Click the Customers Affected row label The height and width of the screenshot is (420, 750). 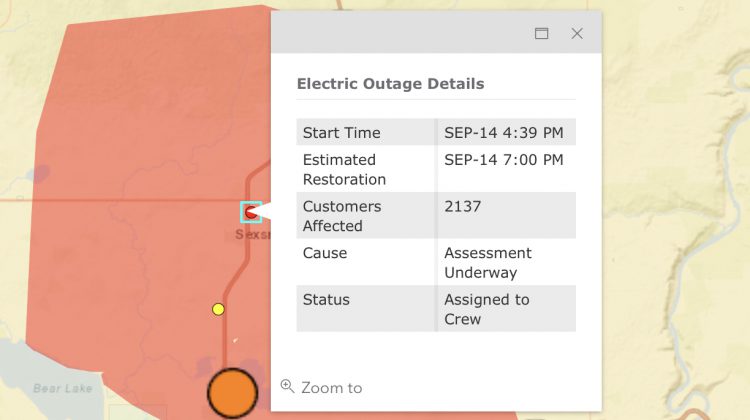[342, 216]
